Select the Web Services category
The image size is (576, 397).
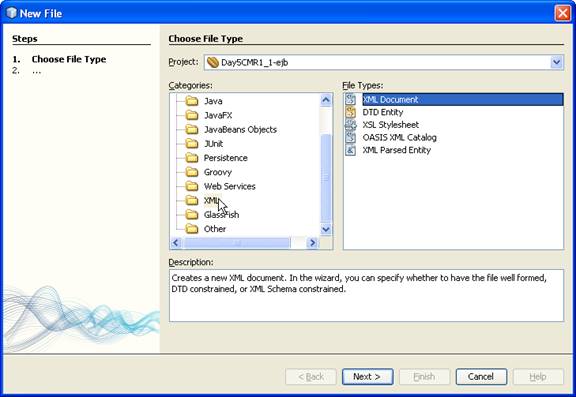[230, 187]
